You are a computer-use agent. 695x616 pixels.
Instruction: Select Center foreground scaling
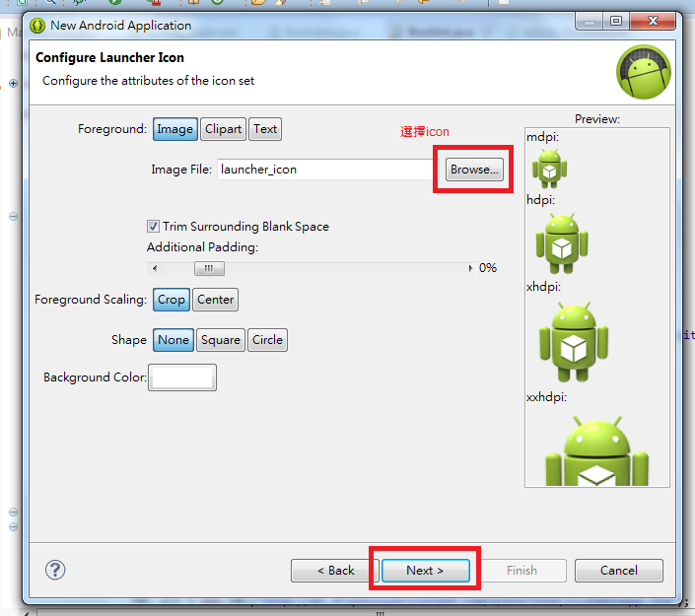[216, 300]
